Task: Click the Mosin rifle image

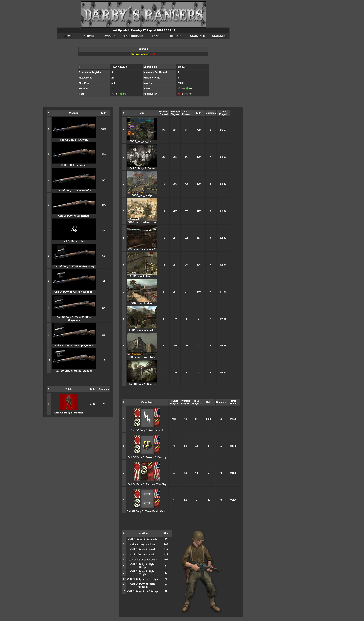Action: tap(74, 153)
